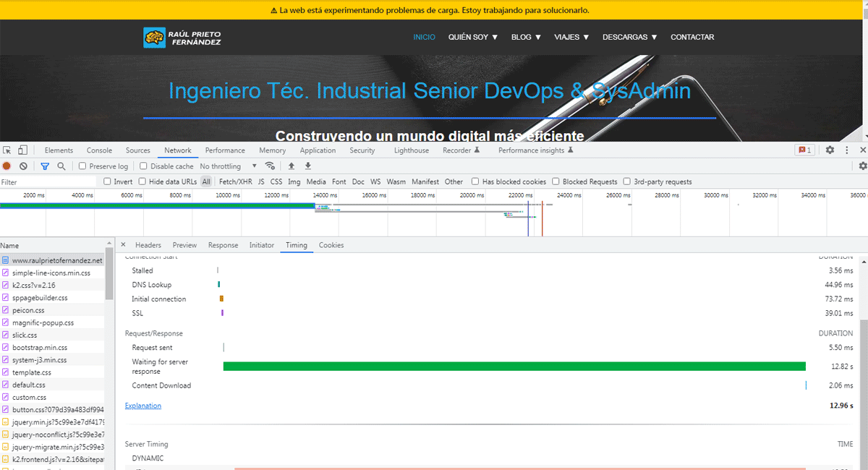Open network search with magnifier icon

point(61,166)
